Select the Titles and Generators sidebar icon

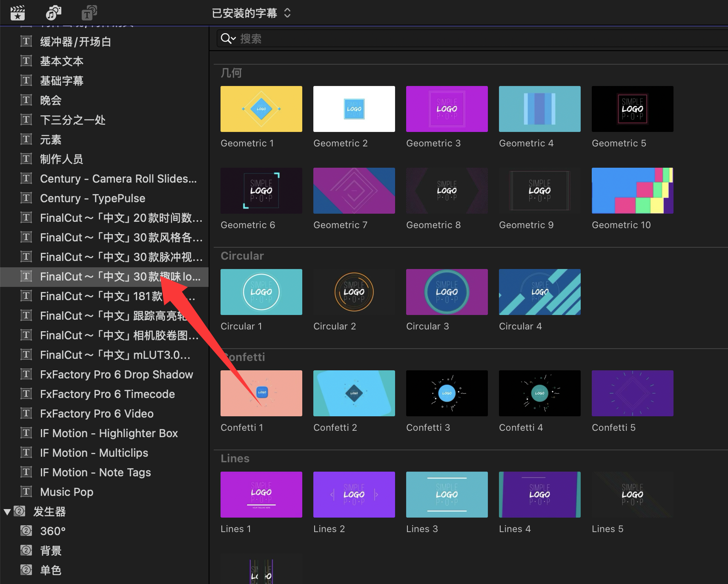click(x=89, y=13)
